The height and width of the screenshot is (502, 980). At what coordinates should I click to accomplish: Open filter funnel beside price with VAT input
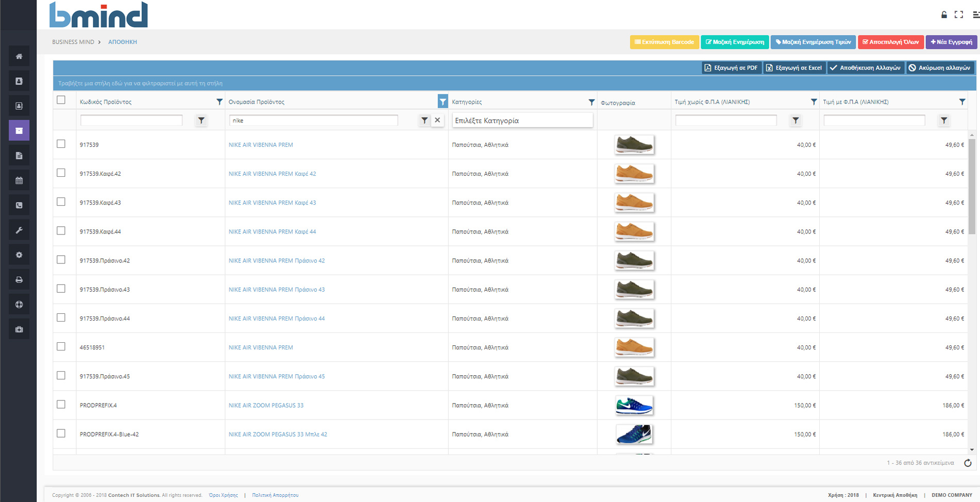click(x=944, y=120)
